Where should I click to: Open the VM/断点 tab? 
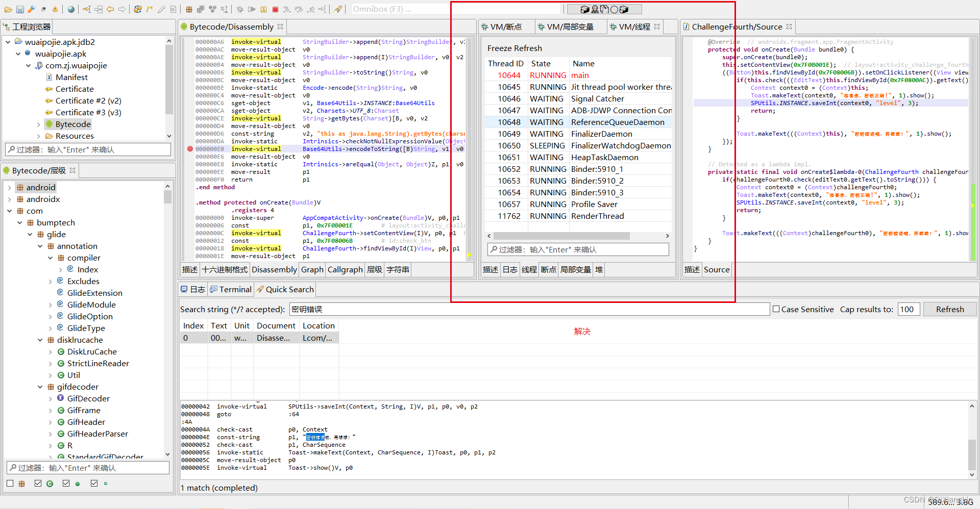tap(506, 27)
